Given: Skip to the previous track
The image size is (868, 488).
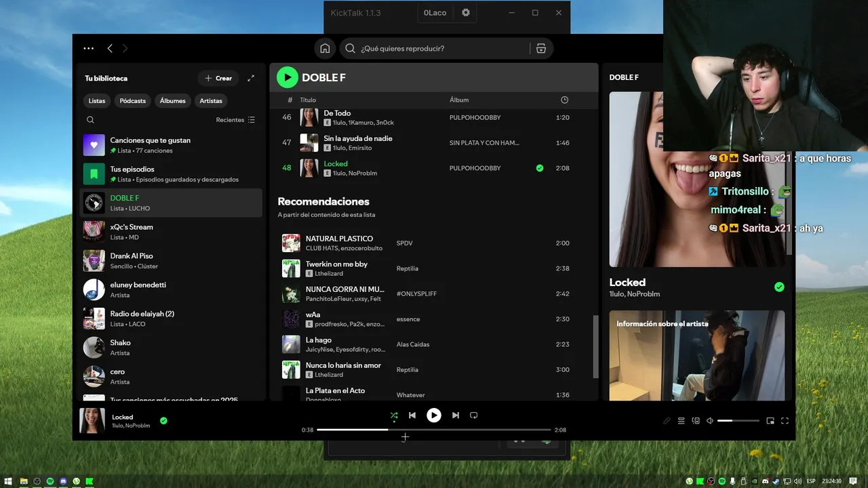Looking at the screenshot, I should (x=412, y=415).
